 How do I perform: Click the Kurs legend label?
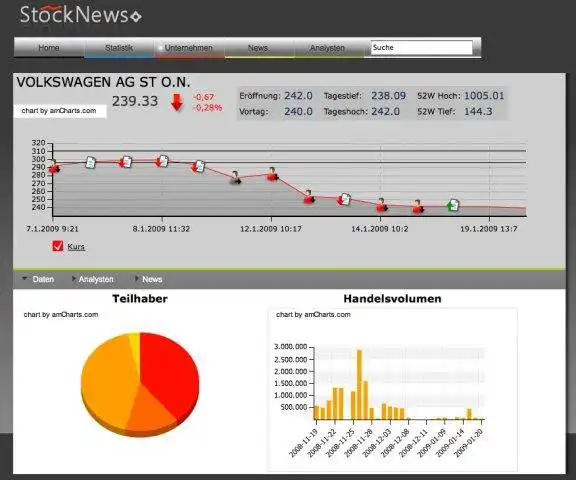tap(76, 246)
